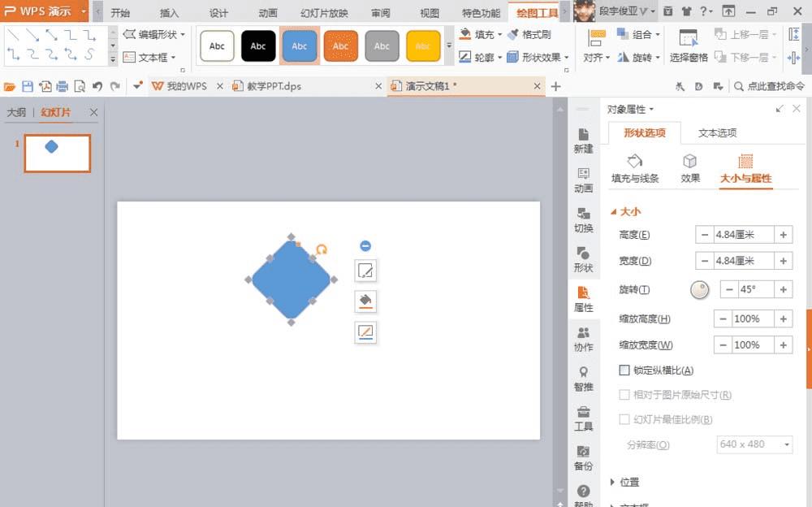Click 下移一层 send backward
This screenshot has height=507, width=812.
[745, 57]
